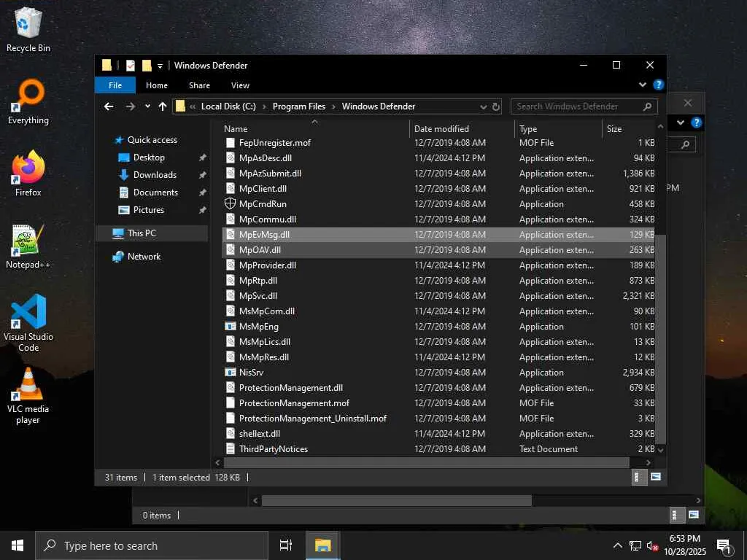Launch Everything search from desktop

(28, 102)
